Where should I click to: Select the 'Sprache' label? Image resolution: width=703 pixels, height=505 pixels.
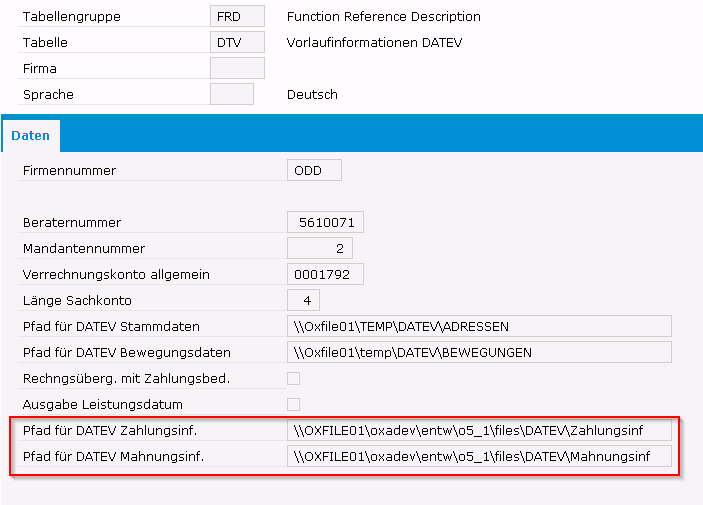(48, 95)
